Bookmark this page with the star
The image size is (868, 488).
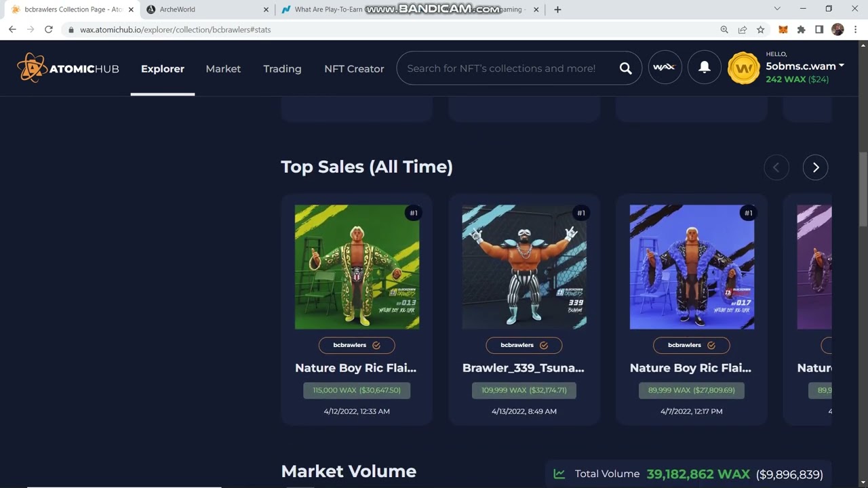[761, 30]
